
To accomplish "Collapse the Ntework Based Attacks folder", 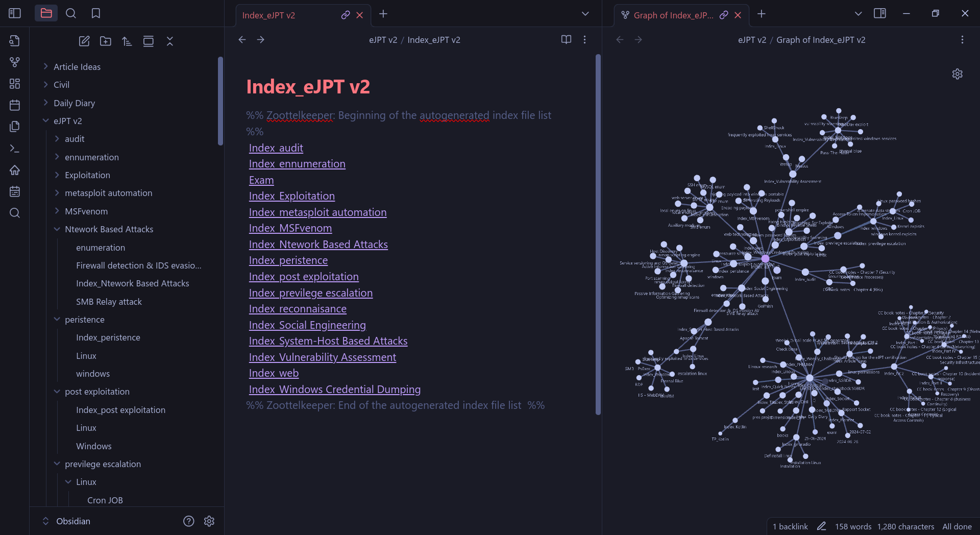I will [57, 229].
